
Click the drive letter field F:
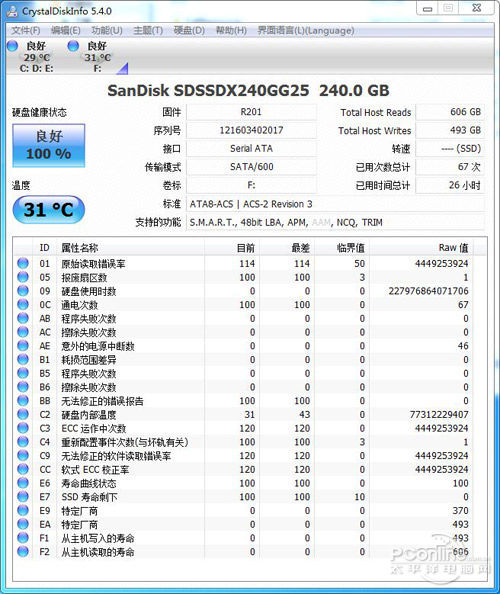click(252, 185)
